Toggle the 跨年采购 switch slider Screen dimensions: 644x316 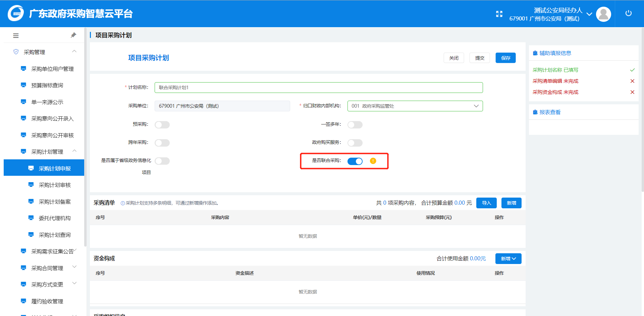[x=162, y=143]
